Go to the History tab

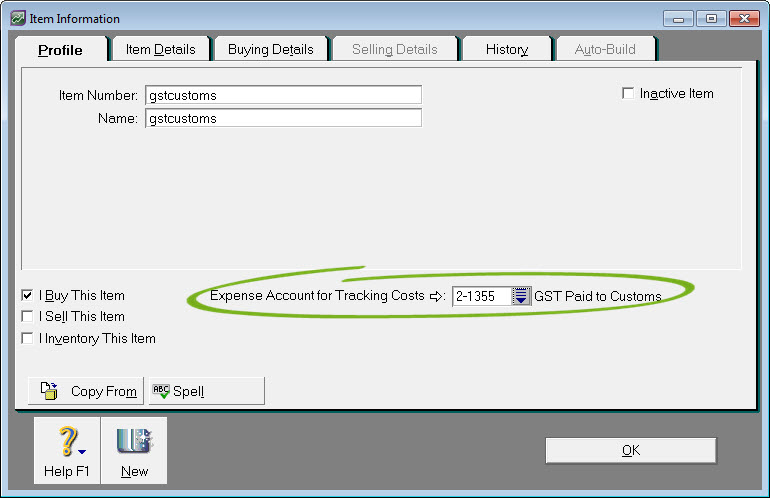coord(506,49)
